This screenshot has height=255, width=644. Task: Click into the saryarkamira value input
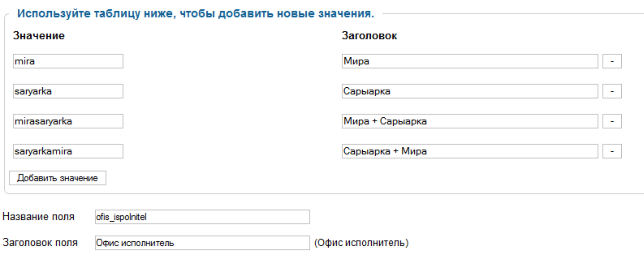click(x=68, y=151)
